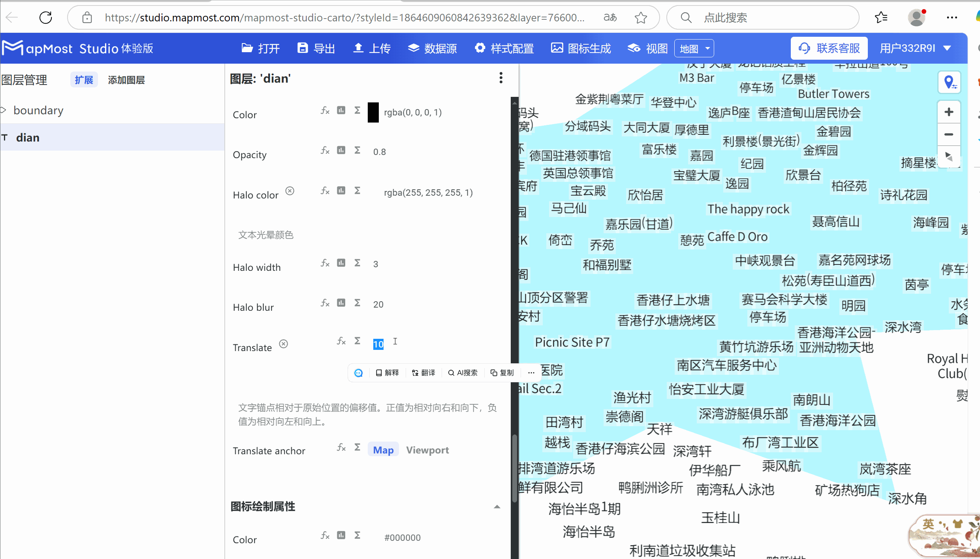The width and height of the screenshot is (980, 559).
Task: Click the sigma zoom-function icon for Opacity
Action: pos(357,150)
